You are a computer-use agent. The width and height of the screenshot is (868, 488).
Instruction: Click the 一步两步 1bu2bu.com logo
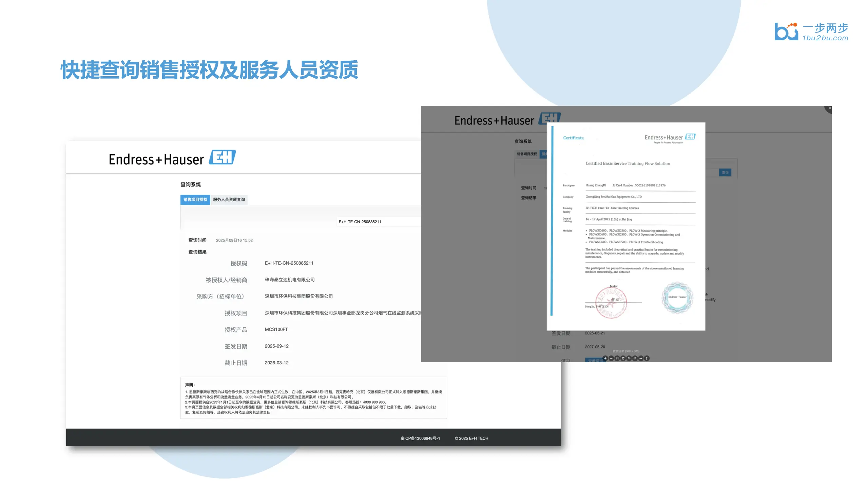pyautogui.click(x=811, y=32)
